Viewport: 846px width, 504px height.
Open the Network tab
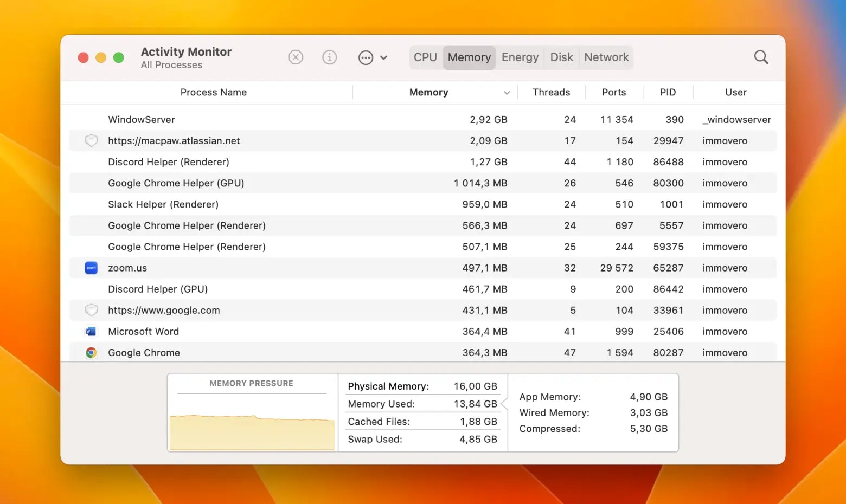tap(607, 57)
